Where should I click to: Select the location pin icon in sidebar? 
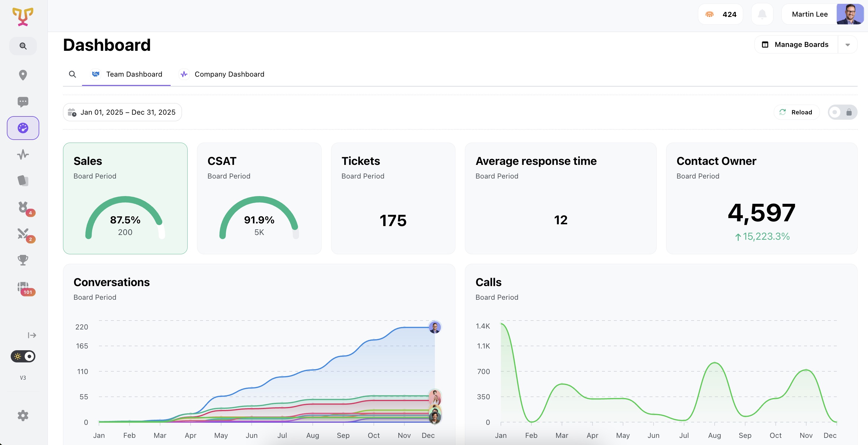[x=23, y=75]
